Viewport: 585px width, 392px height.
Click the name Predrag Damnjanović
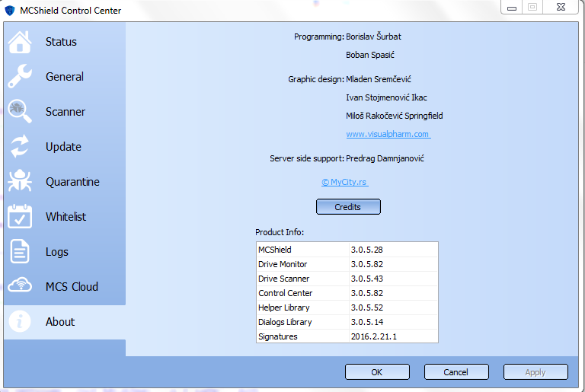[x=385, y=158]
